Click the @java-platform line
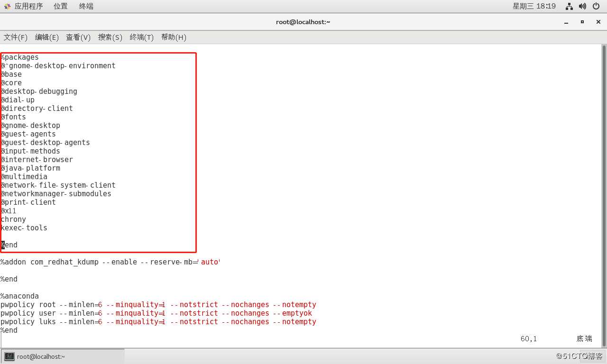The image size is (607, 364). [30, 168]
